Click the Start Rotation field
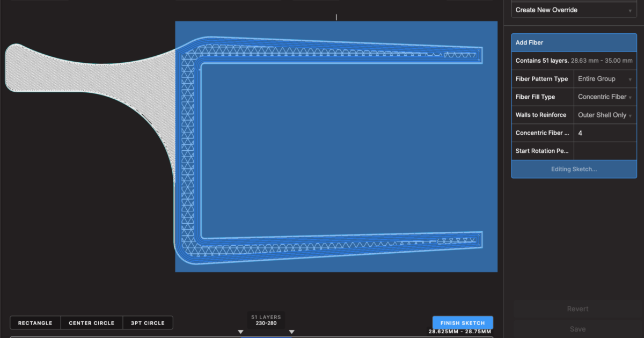The height and width of the screenshot is (338, 644). point(605,151)
